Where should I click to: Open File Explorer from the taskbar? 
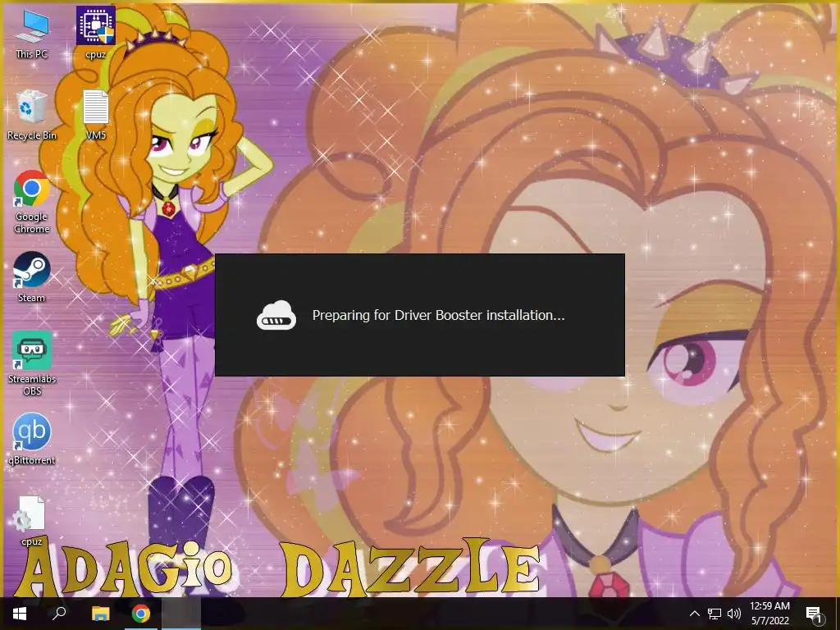pyautogui.click(x=100, y=614)
